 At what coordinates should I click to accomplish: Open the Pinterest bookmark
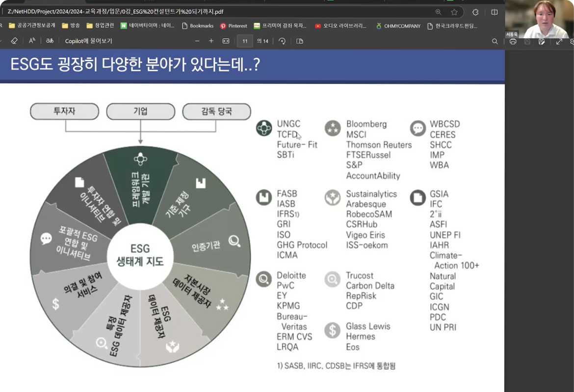click(234, 25)
